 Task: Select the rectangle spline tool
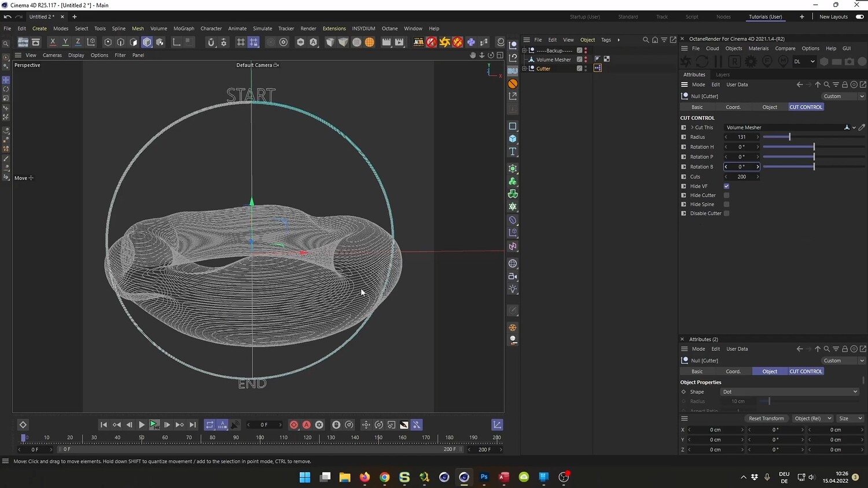pos(513,126)
